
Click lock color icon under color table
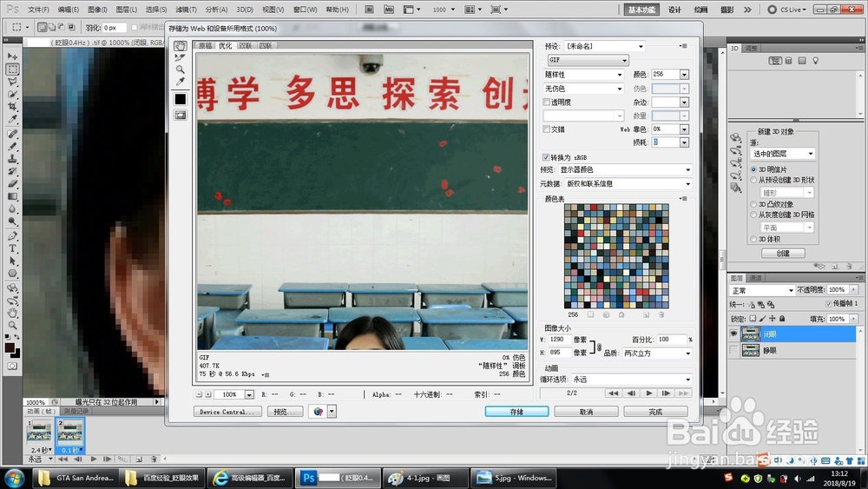point(621,314)
